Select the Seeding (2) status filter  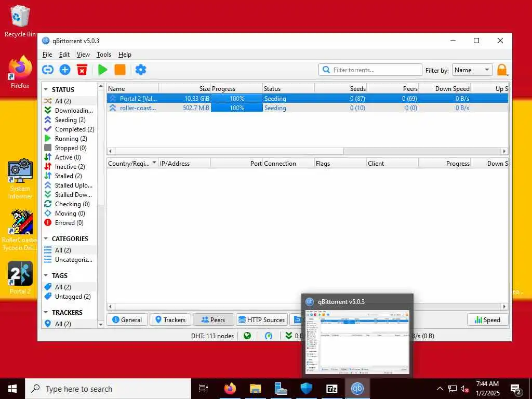[x=69, y=120]
